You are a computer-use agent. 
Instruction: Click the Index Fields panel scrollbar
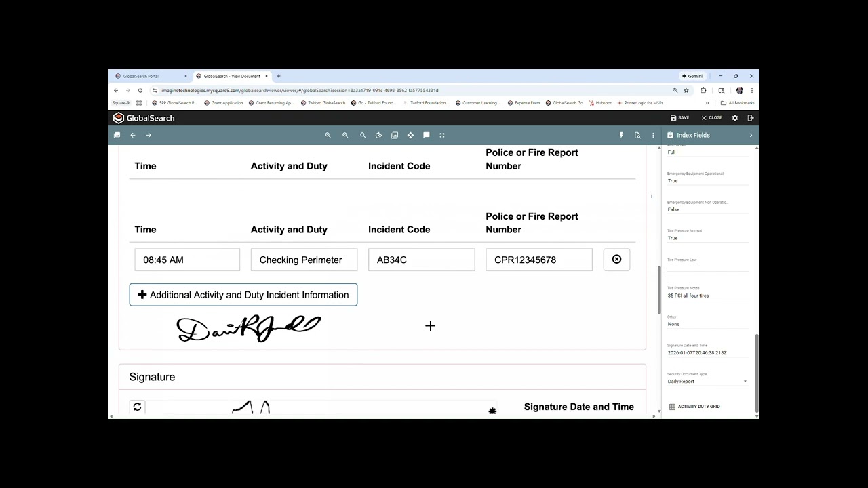[x=757, y=373]
